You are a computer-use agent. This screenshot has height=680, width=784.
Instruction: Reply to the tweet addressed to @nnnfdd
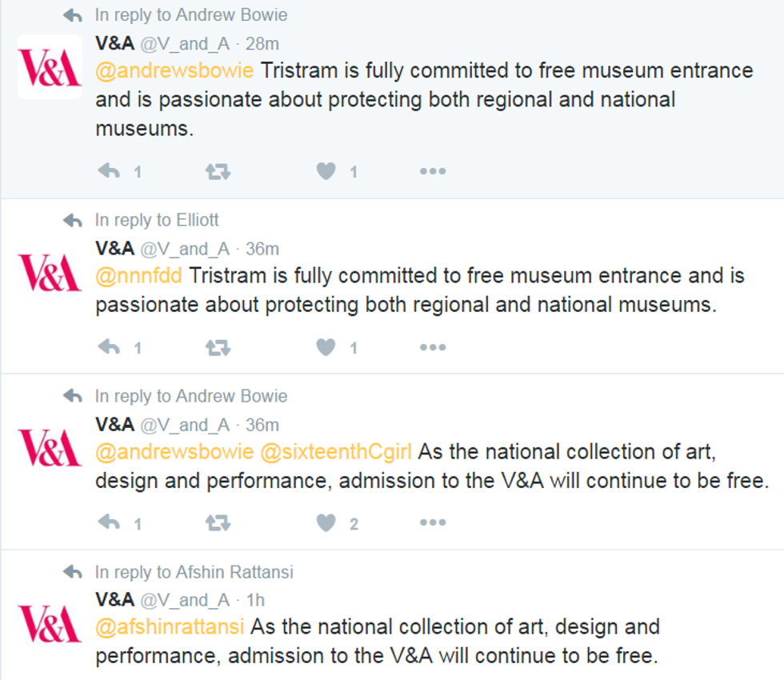click(x=109, y=347)
